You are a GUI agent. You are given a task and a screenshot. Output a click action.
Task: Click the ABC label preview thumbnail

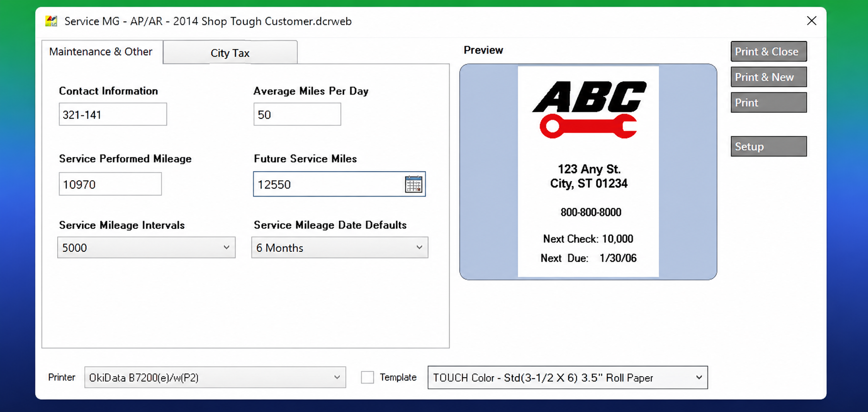[588, 172]
